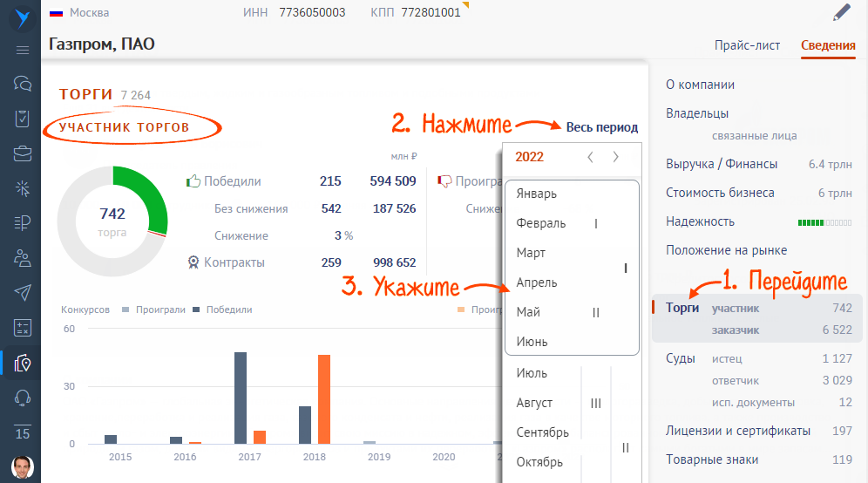Viewport: 868px width, 483px height.
Task: Click the blue bird app logo
Action: pos(22,17)
